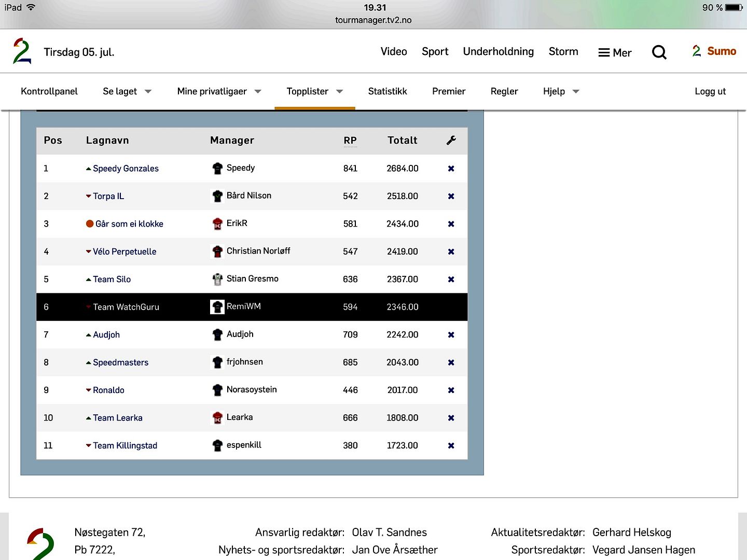Click Bård Nilson's jersey icon
Image resolution: width=747 pixels, height=560 pixels.
(x=217, y=196)
